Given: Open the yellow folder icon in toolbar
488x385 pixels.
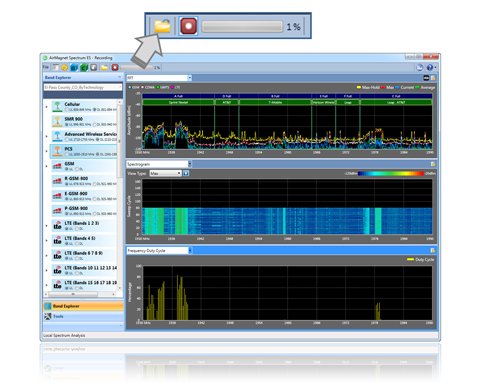Looking at the screenshot, I should coord(104,67).
